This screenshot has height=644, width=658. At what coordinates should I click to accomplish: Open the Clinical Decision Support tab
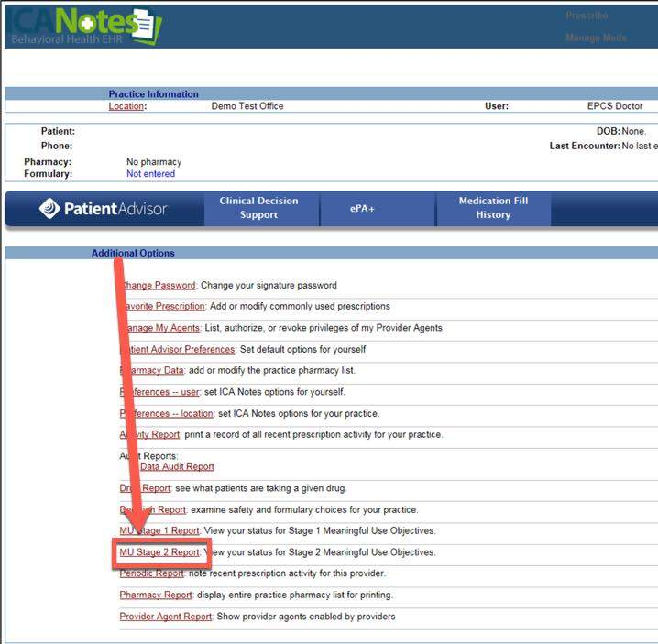tap(258, 208)
